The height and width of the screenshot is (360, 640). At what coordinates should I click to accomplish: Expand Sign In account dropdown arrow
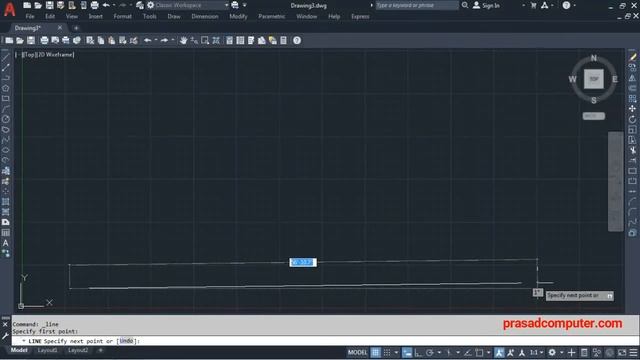click(x=524, y=5)
